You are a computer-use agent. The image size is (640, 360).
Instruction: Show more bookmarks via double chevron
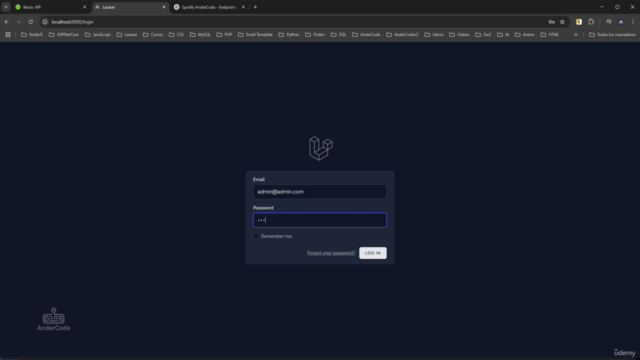(576, 35)
